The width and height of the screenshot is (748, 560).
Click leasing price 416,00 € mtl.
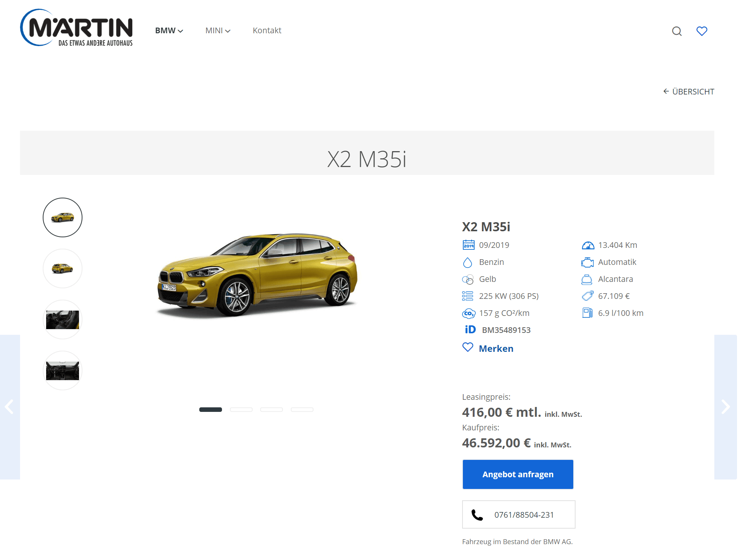[x=501, y=412]
